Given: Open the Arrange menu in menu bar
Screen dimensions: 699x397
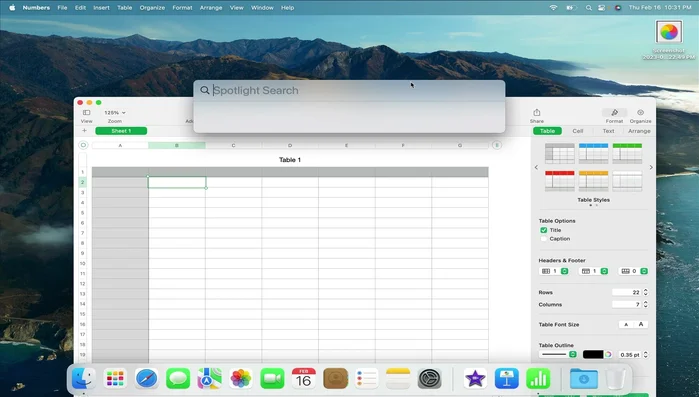Looking at the screenshot, I should coord(211,8).
